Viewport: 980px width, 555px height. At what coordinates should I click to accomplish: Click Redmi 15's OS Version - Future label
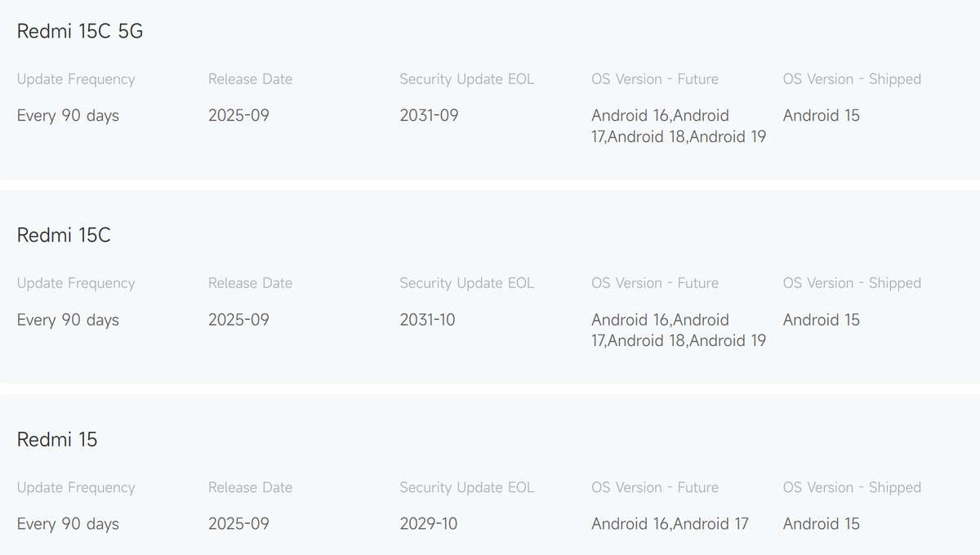click(x=655, y=487)
